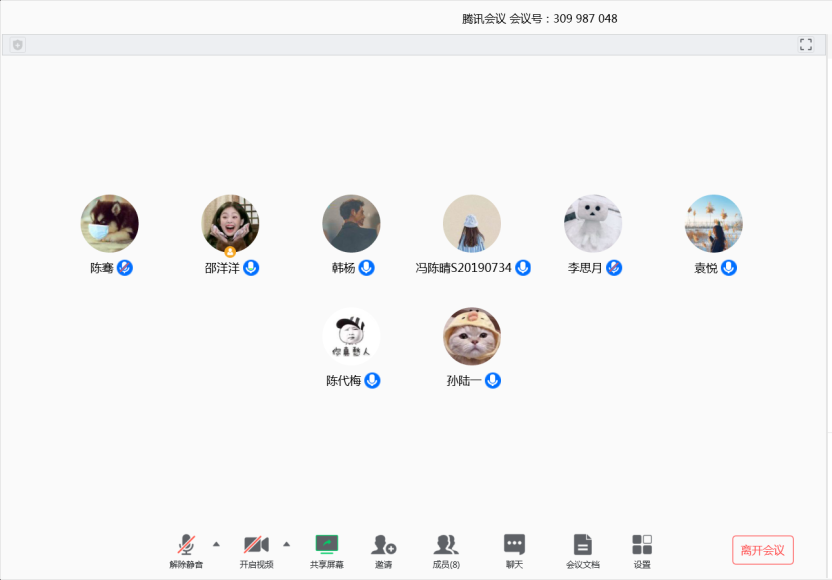Click 孙陆一's cat avatar
The image size is (832, 580).
coord(472,336)
